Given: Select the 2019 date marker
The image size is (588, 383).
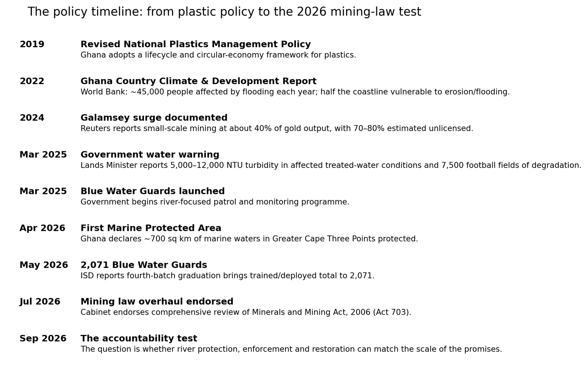Looking at the screenshot, I should pyautogui.click(x=32, y=44).
